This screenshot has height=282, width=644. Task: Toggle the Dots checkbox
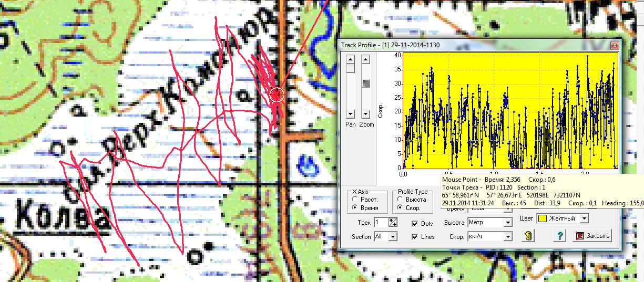click(415, 224)
